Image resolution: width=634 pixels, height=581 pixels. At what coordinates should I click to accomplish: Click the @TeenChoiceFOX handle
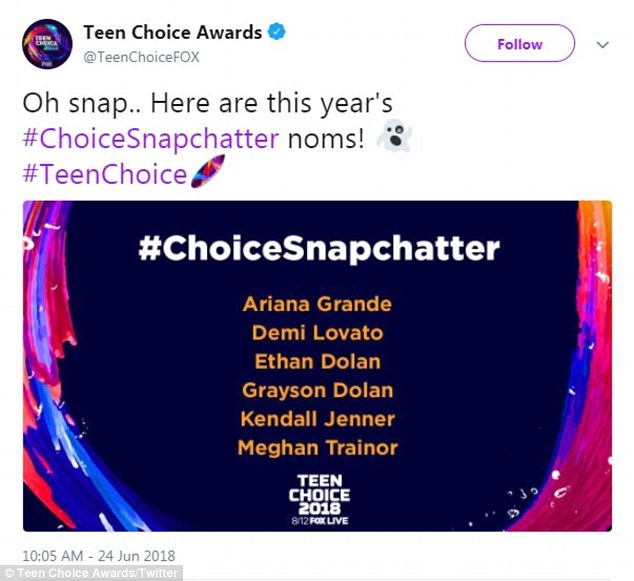141,57
